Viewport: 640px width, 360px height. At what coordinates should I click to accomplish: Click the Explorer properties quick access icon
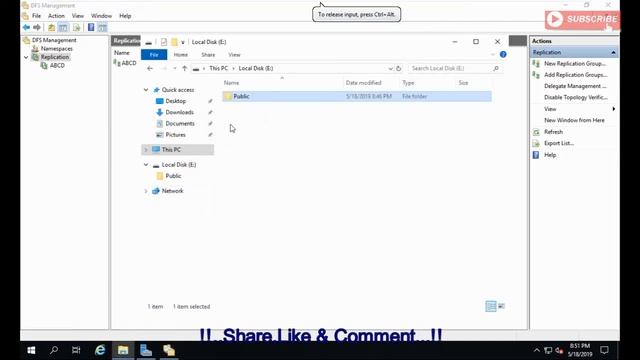(164, 42)
